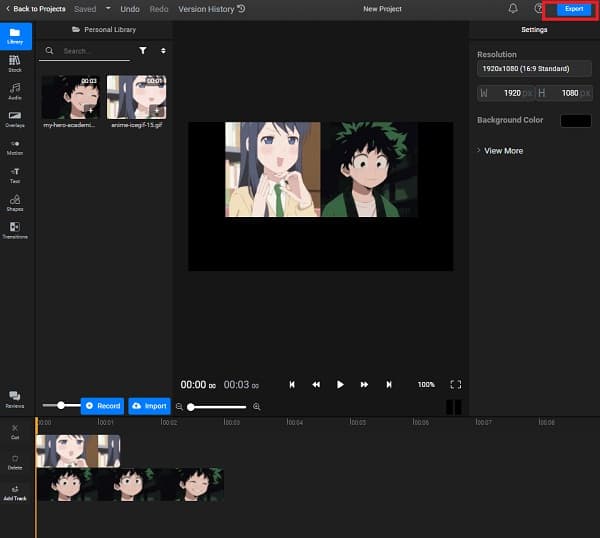Viewport: 600px width, 538px height.
Task: Zoom in the timeline with plus magnifier
Action: pyautogui.click(x=257, y=406)
